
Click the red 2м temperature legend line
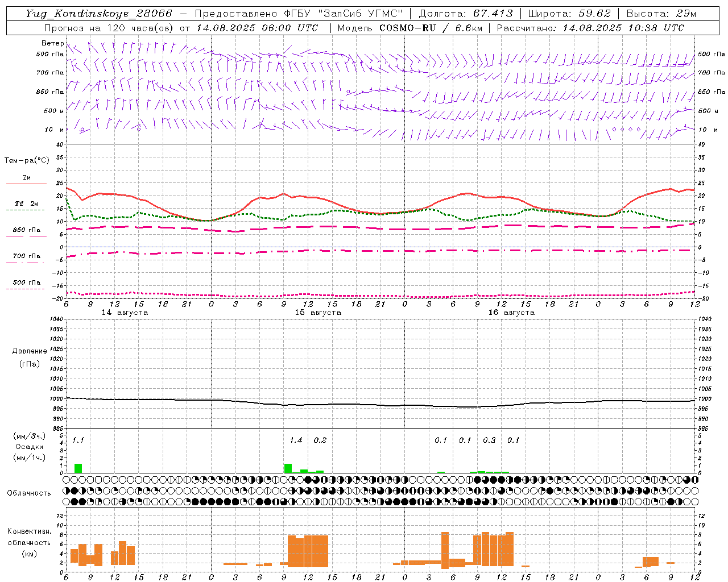coord(26,184)
